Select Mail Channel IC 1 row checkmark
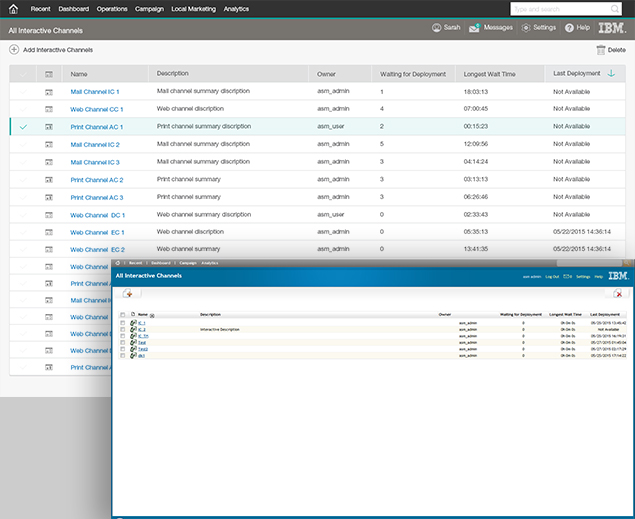The width and height of the screenshot is (635, 519). click(x=23, y=92)
